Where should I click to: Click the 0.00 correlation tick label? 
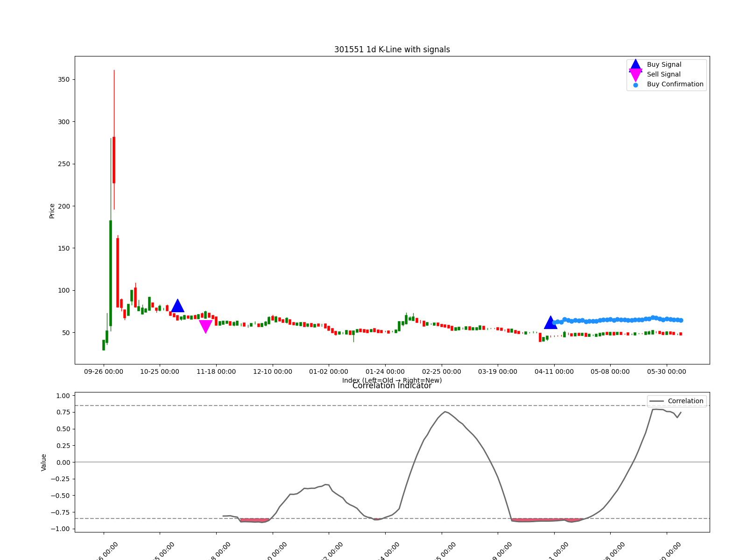pyautogui.click(x=63, y=462)
